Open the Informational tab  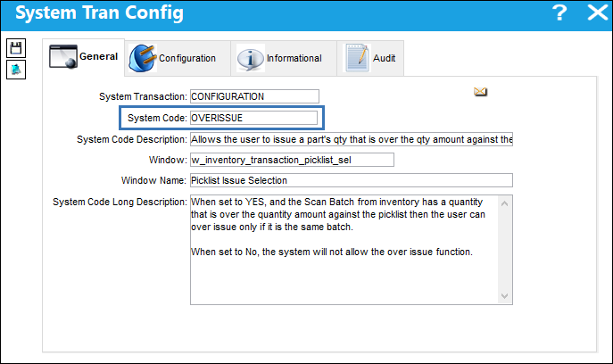pyautogui.click(x=294, y=58)
